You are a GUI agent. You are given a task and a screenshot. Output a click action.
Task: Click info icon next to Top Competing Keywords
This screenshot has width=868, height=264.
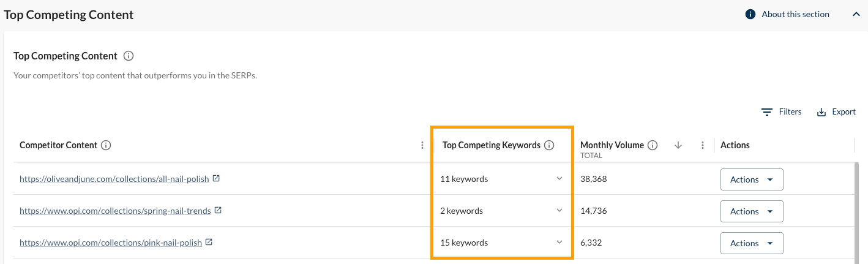coord(549,145)
